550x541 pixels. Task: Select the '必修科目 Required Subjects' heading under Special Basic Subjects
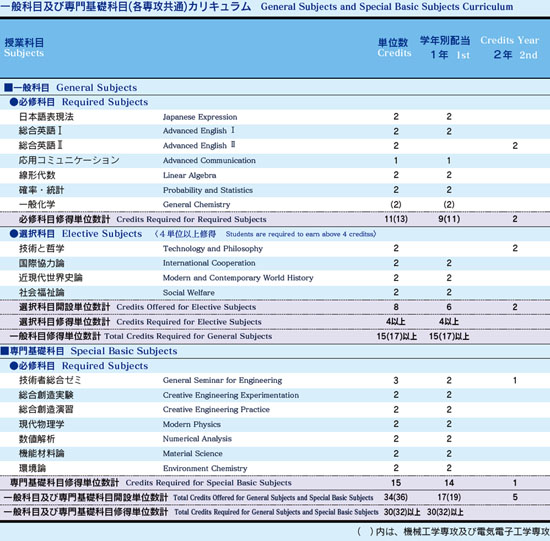click(79, 366)
